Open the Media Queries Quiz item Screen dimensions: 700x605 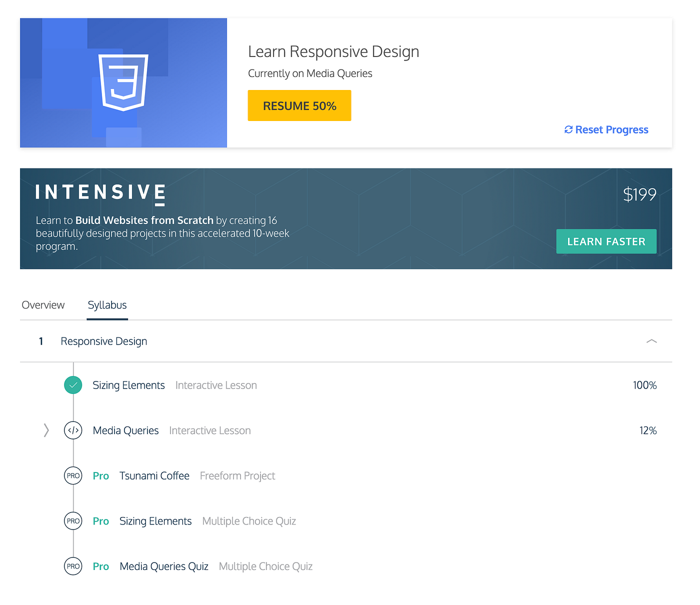(163, 566)
